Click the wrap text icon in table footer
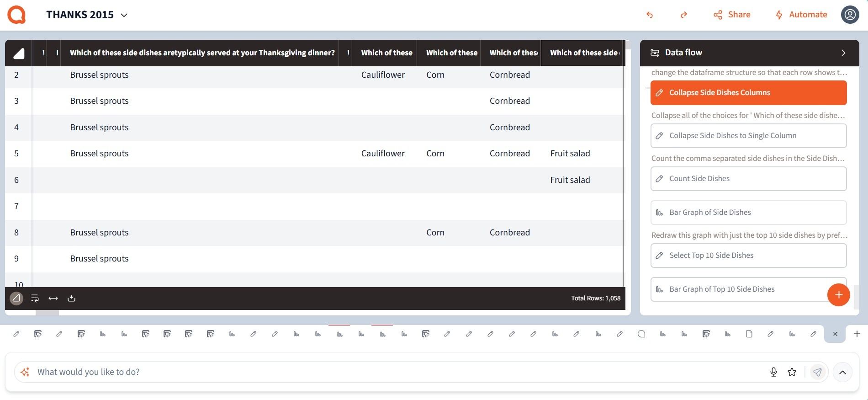868x400 pixels. point(35,299)
